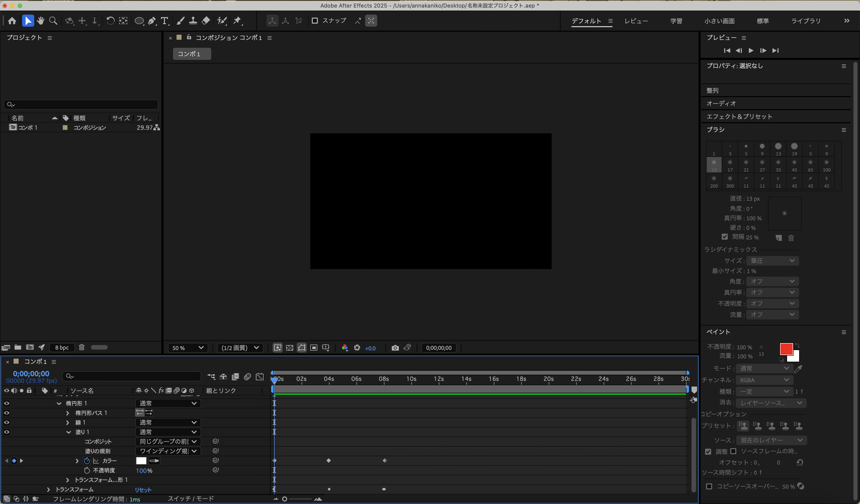The width and height of the screenshot is (860, 504).
Task: Check the ソースフレームの時 checkbox
Action: pyautogui.click(x=733, y=451)
